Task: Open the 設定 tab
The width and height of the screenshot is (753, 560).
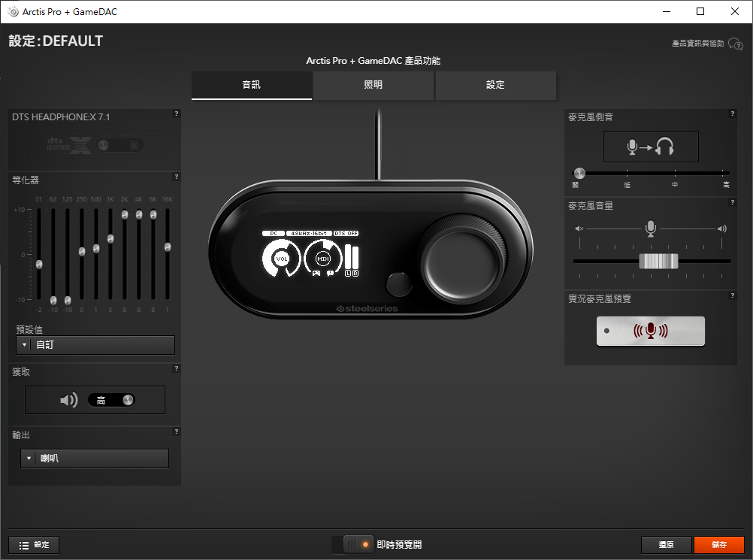Action: (495, 85)
